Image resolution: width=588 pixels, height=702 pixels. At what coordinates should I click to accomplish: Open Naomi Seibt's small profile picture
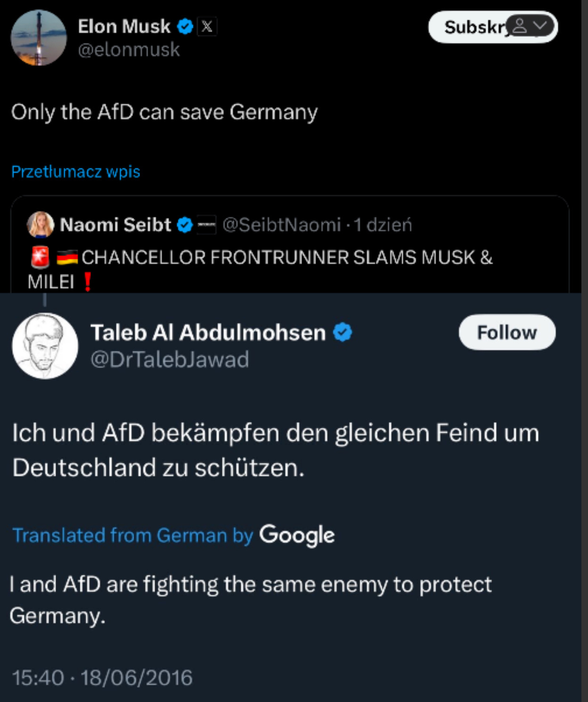pyautogui.click(x=41, y=224)
